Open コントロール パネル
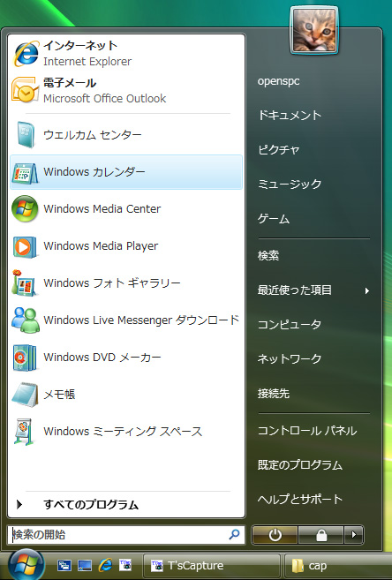The image size is (392, 580). coord(307,431)
